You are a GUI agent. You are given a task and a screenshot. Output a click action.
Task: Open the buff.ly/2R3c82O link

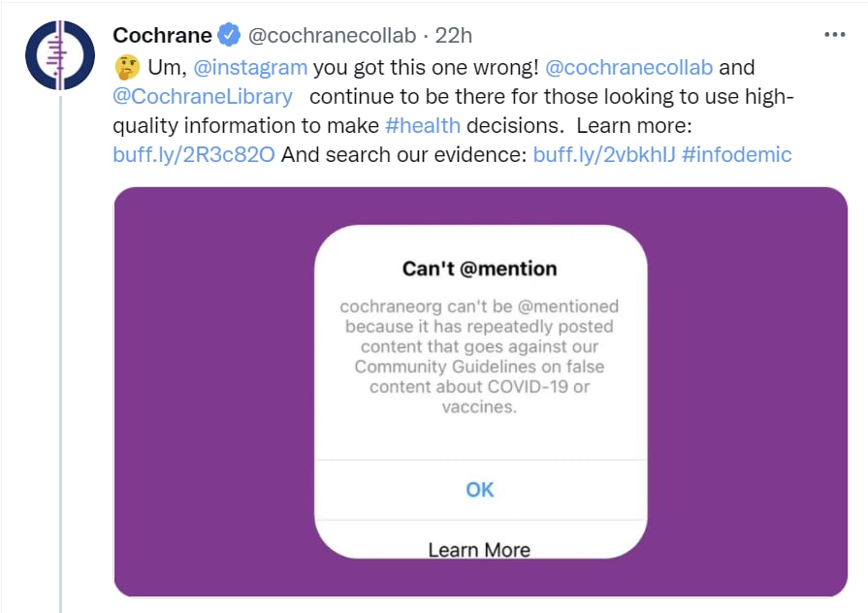[x=194, y=154]
